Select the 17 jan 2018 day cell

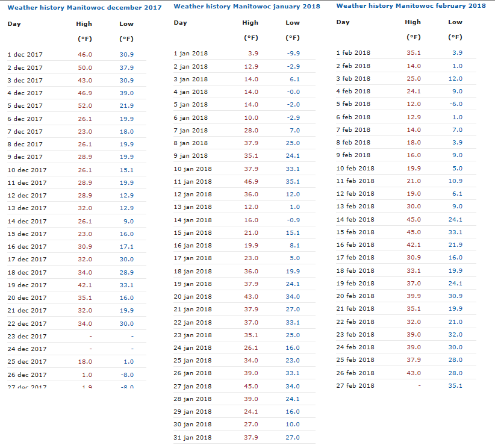(x=193, y=258)
